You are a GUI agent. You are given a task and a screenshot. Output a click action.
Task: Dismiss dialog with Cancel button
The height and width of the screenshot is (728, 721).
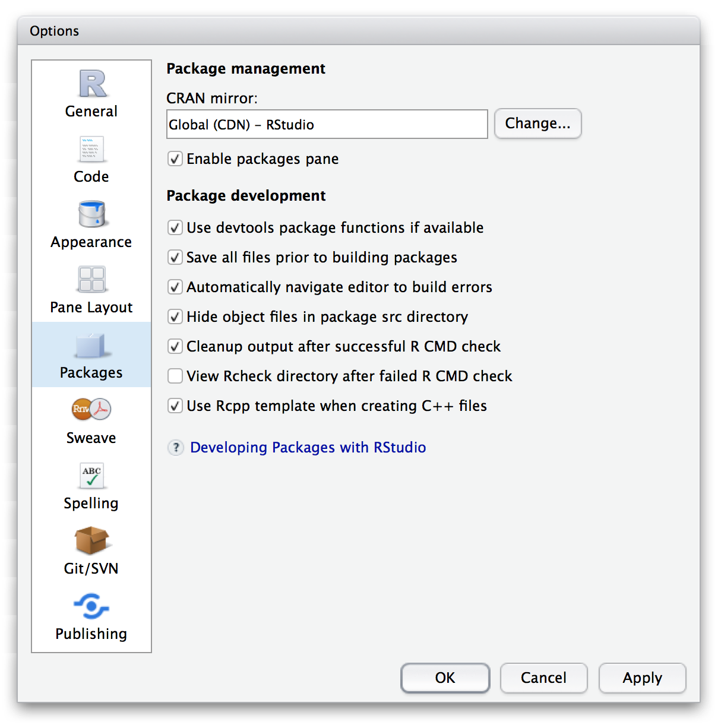coord(543,678)
